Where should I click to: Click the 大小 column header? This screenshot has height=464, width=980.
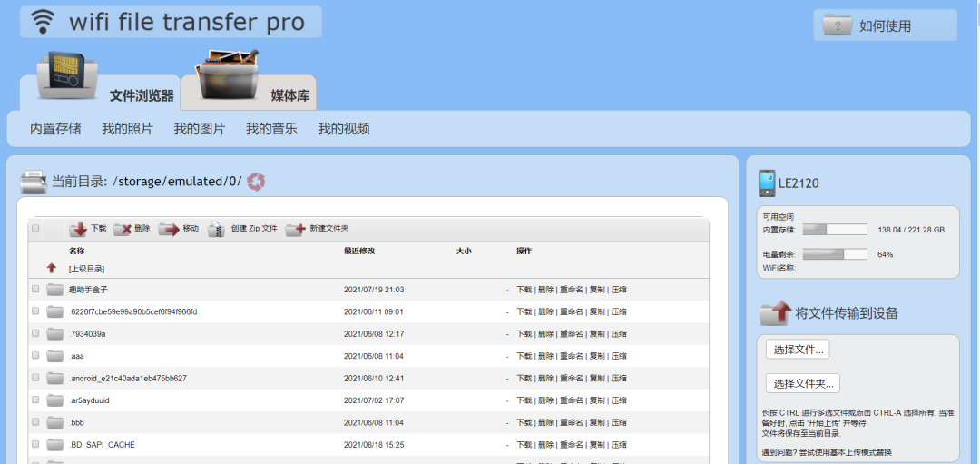pos(463,251)
